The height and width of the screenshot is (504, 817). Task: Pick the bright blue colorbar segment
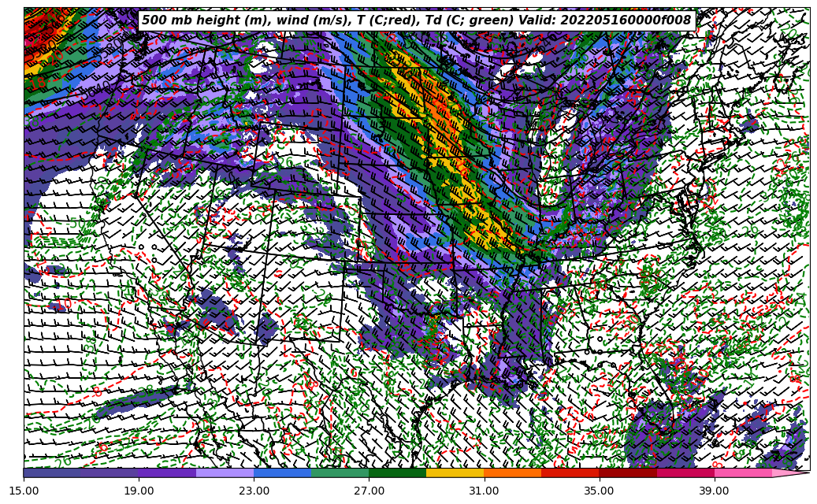282,473
